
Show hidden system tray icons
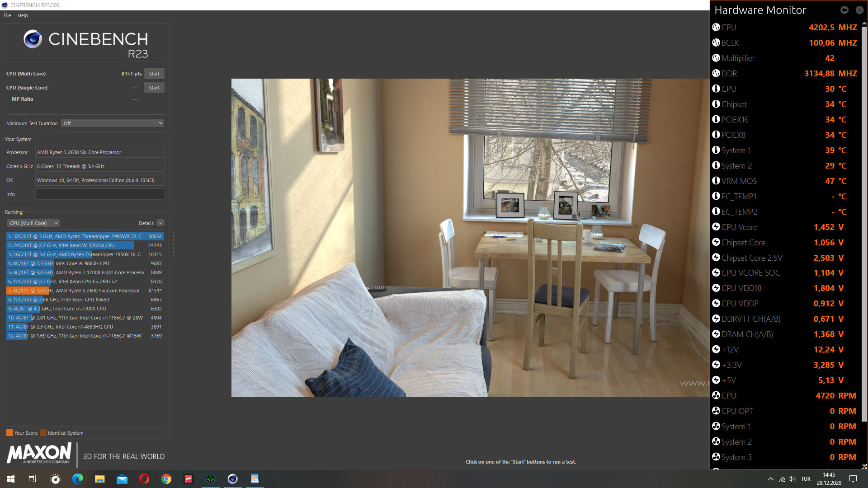pyautogui.click(x=770, y=479)
